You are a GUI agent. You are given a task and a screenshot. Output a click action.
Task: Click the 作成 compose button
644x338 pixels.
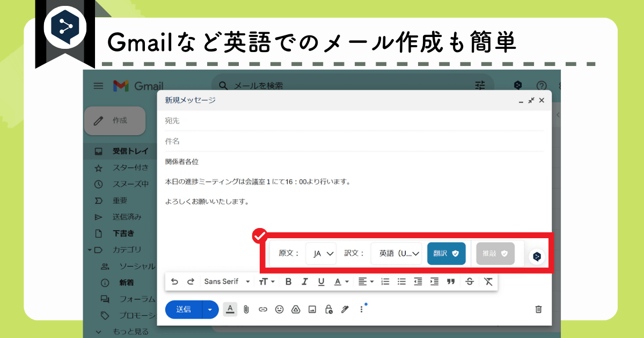coord(115,121)
